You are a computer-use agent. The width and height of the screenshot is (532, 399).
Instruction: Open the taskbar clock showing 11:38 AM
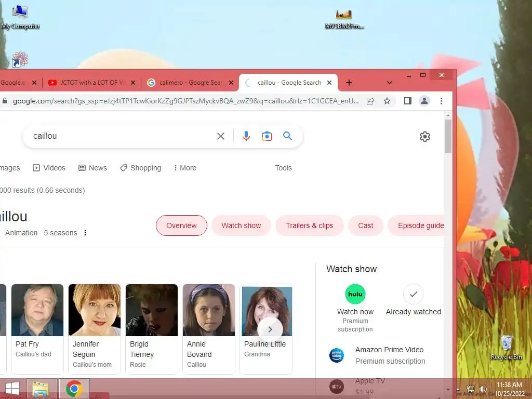tap(509, 389)
